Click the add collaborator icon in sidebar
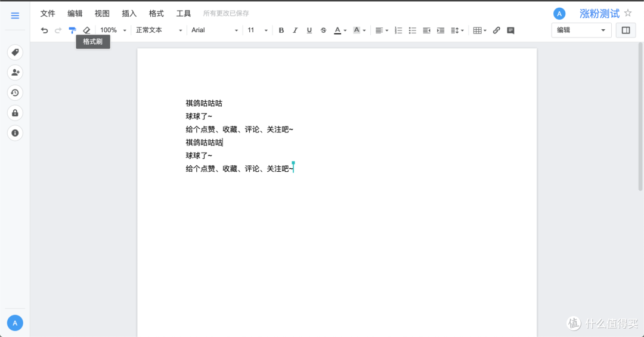This screenshot has height=337, width=644. tap(15, 72)
